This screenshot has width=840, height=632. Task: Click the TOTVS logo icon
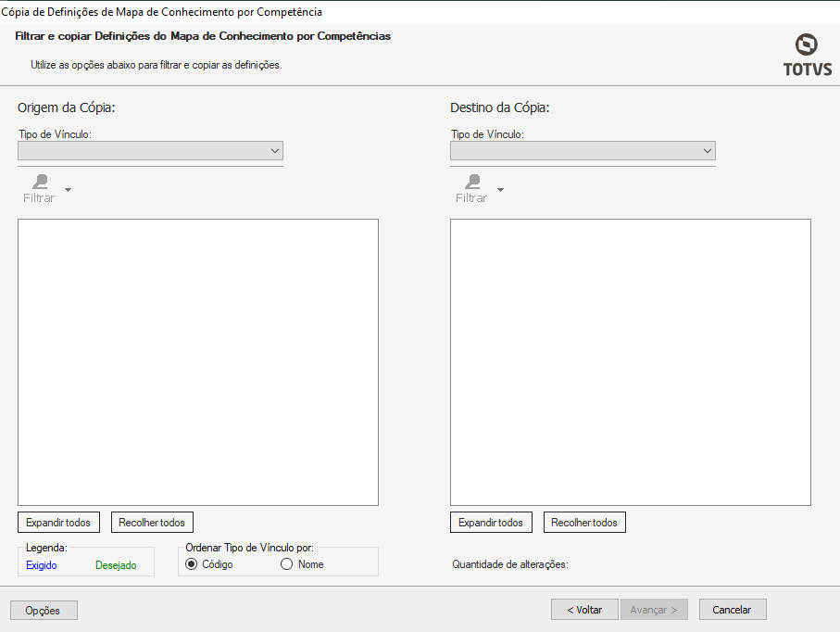[x=807, y=46]
